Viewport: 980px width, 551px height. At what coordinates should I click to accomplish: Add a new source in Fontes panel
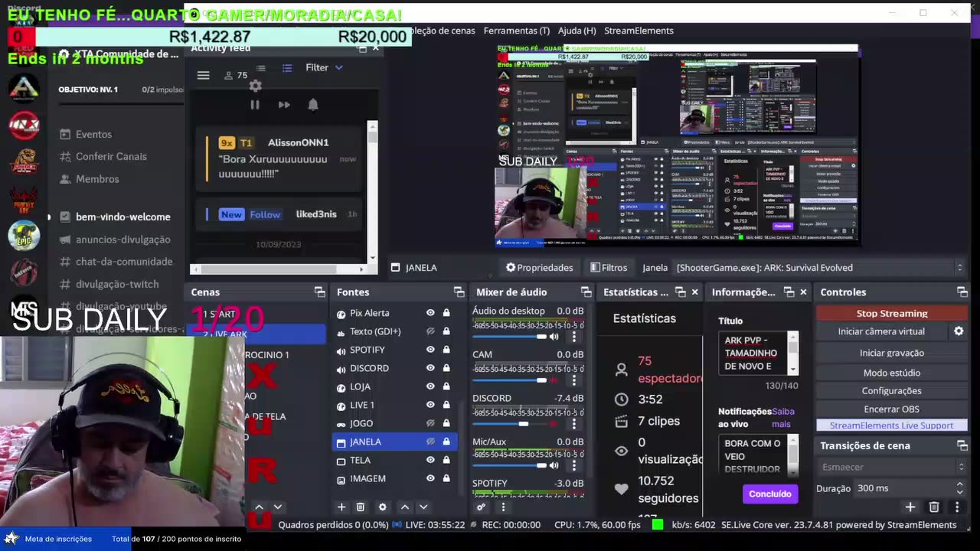(341, 507)
